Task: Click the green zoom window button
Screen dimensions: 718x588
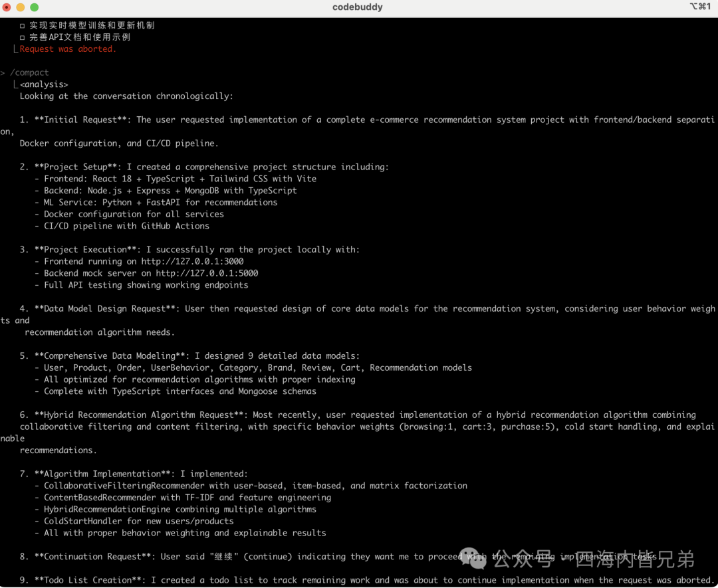Action: click(35, 7)
